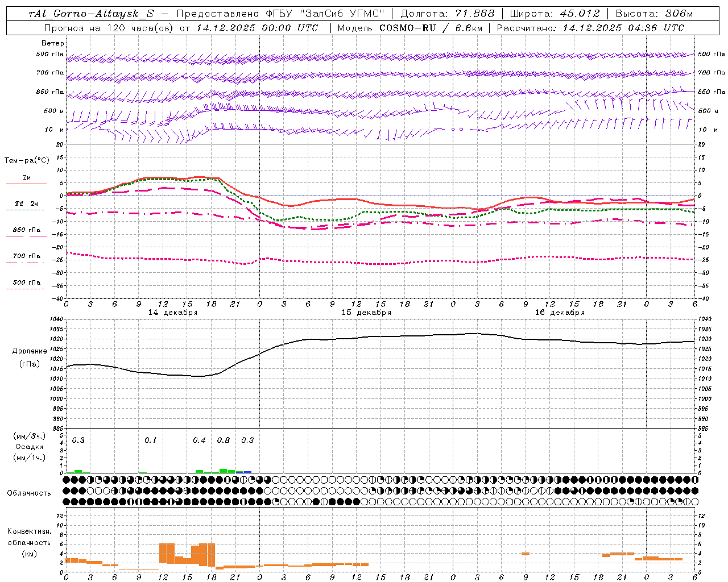Click the (мм/3ч.) unit label
Viewport: 728px width, 582px height.
pos(30,436)
